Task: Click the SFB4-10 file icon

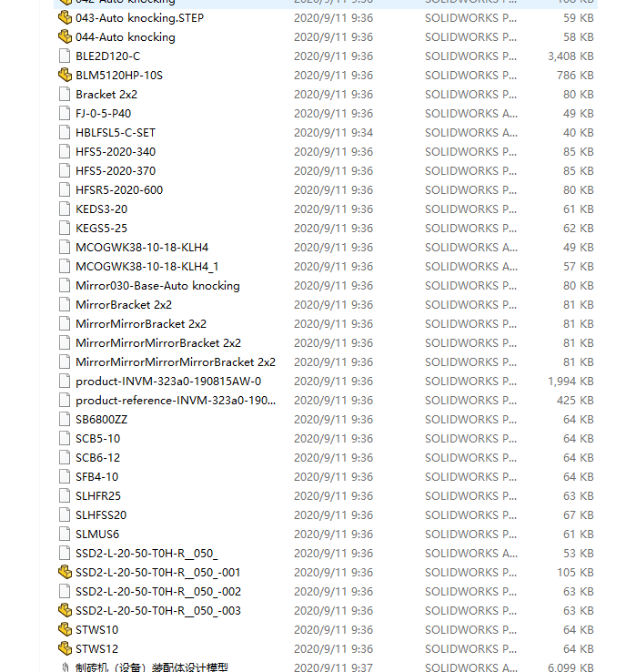Action: pyautogui.click(x=65, y=476)
